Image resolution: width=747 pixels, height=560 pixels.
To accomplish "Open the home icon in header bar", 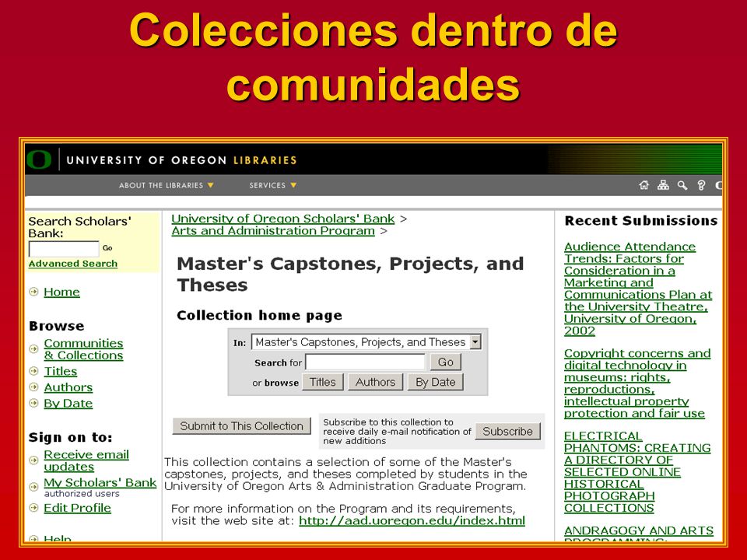I will point(644,185).
